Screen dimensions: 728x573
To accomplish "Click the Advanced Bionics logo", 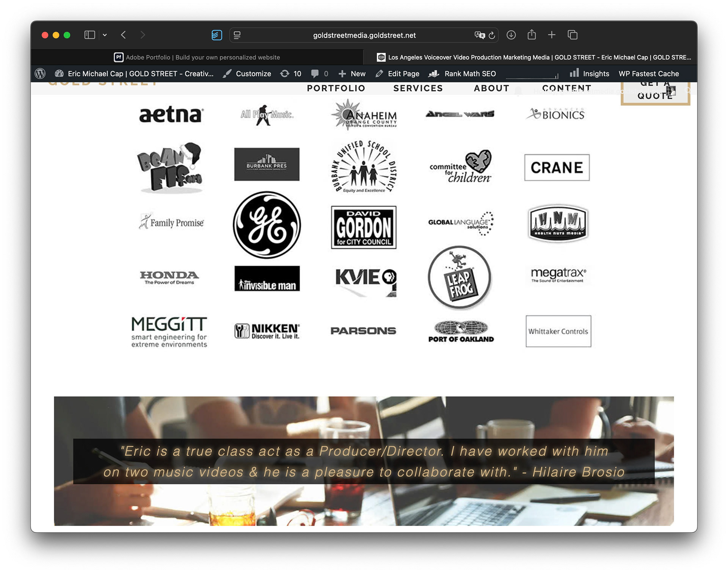I will [x=556, y=114].
